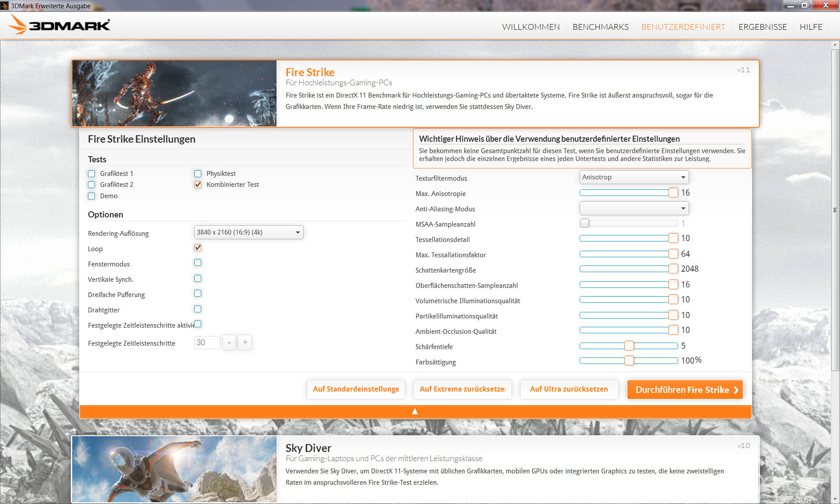Click the Max. Tessallationsfaktor value 64
The height and width of the screenshot is (504, 840).
tap(686, 254)
